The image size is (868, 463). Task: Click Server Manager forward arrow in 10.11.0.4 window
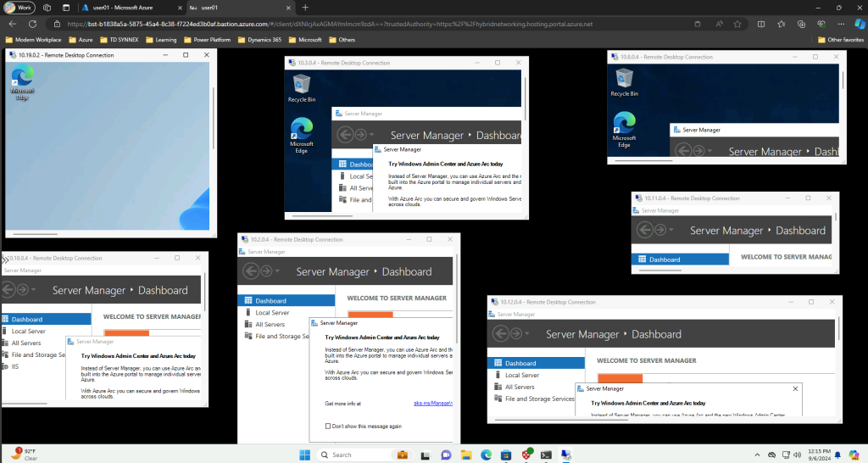pos(659,230)
